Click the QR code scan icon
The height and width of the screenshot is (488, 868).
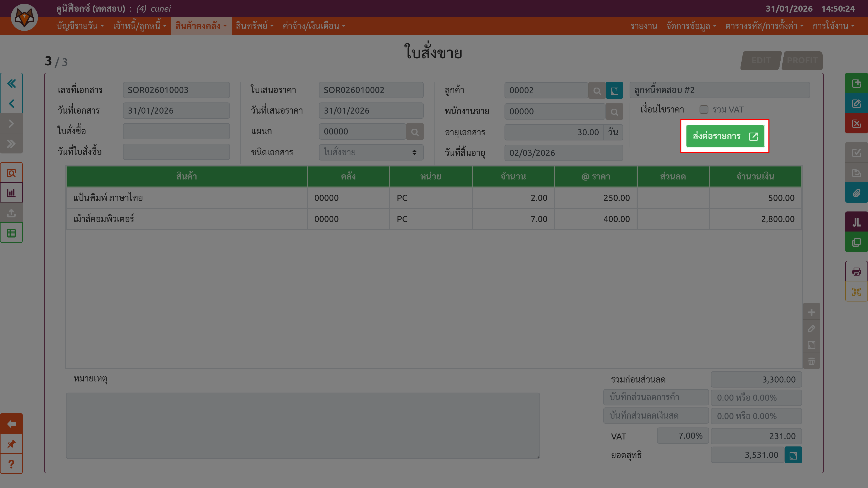tap(856, 291)
